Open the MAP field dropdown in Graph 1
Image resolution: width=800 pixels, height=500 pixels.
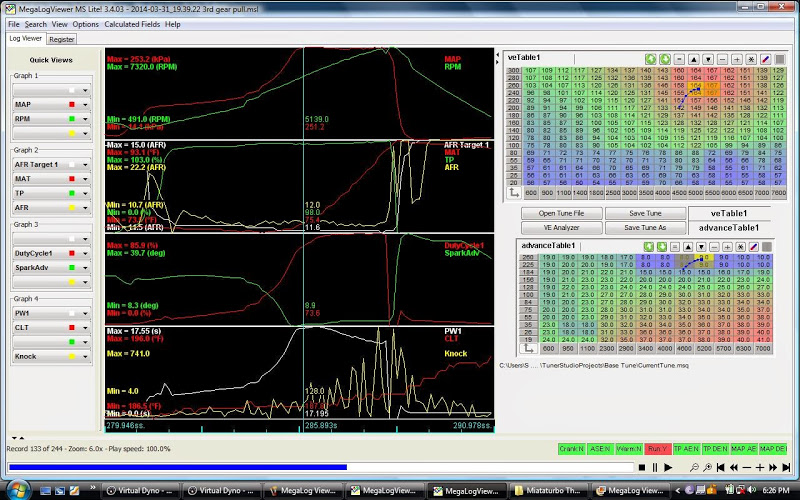click(87, 104)
